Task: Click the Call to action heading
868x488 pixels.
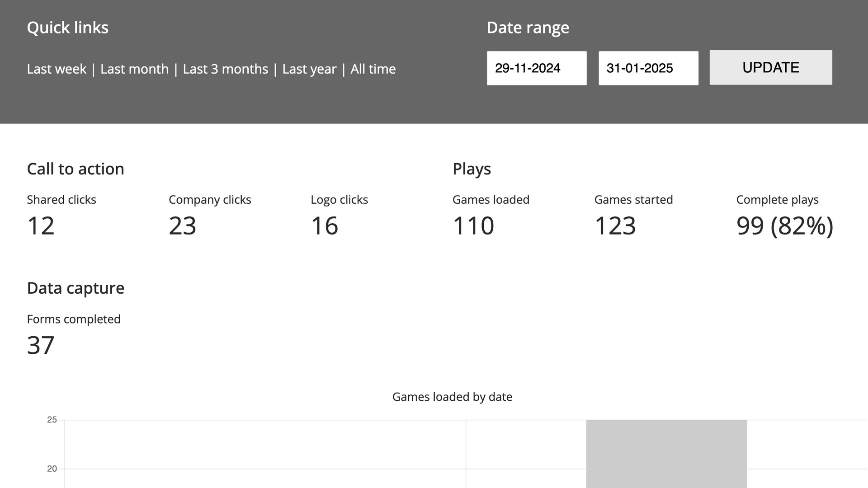Action: (x=75, y=169)
